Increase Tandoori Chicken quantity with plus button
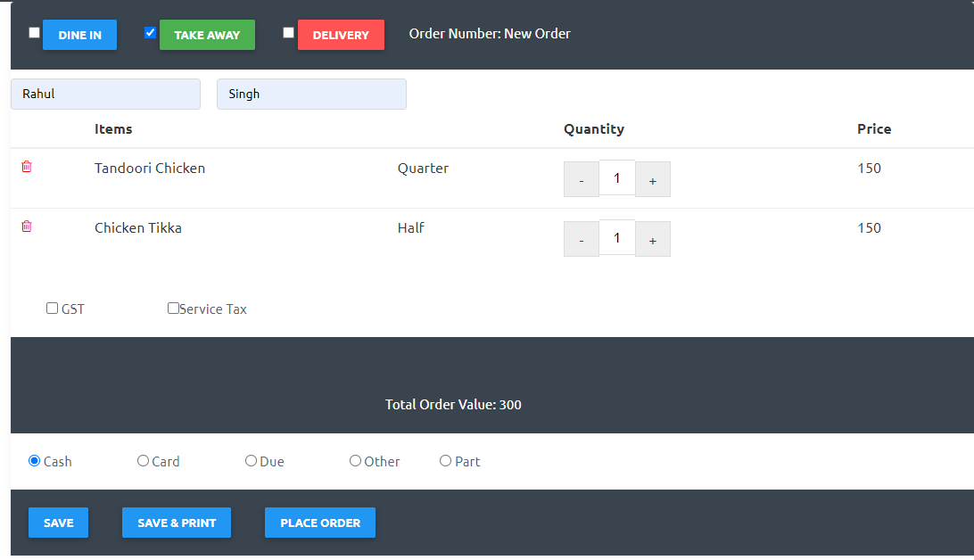974x560 pixels. click(652, 180)
